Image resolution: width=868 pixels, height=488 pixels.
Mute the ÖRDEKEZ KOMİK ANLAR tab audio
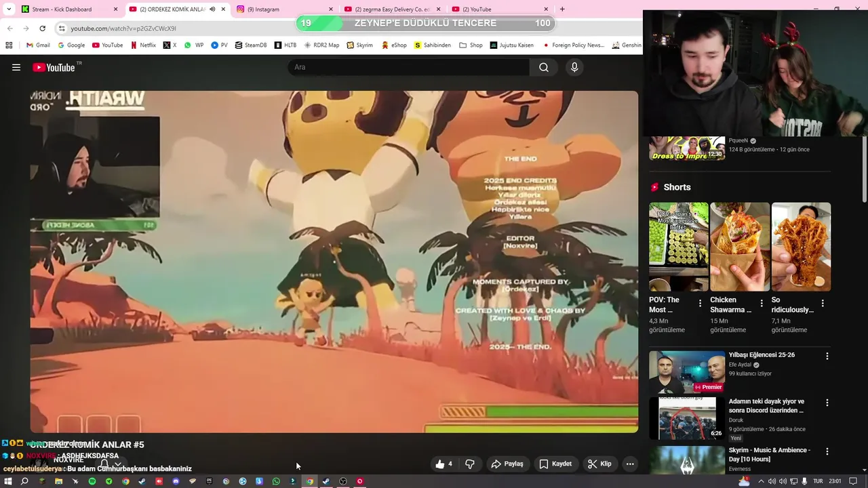[212, 9]
